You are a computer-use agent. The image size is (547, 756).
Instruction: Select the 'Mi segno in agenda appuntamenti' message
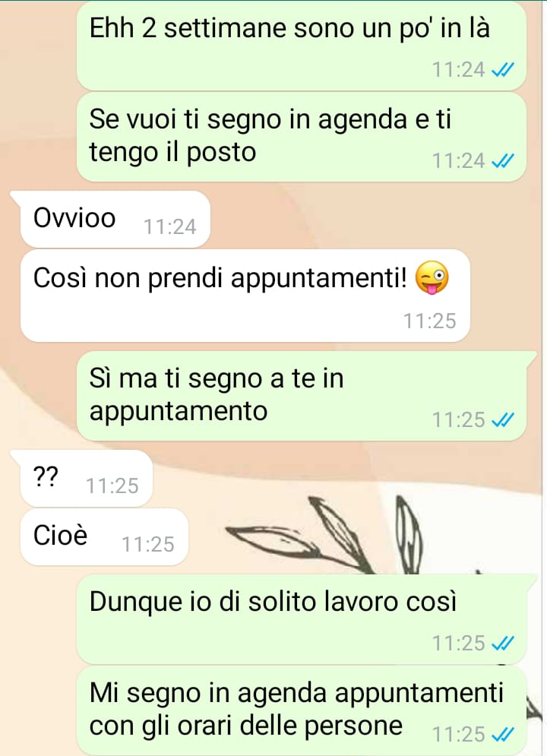(x=301, y=710)
